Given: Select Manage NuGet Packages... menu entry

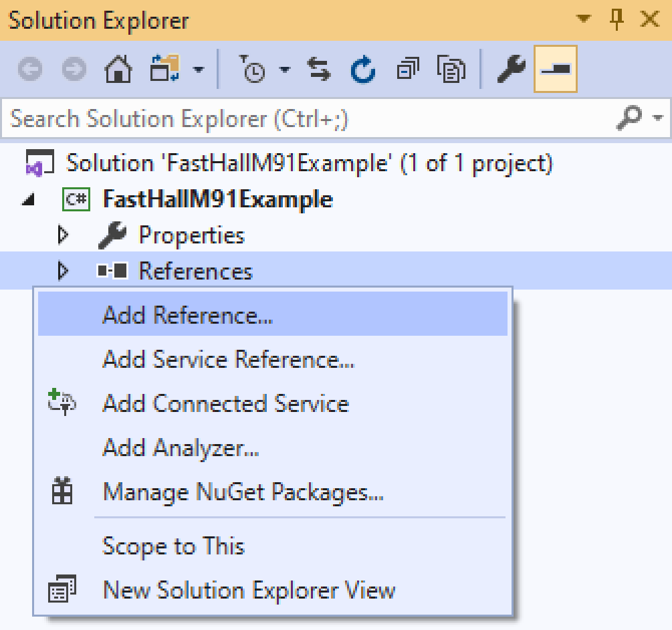Looking at the screenshot, I should [243, 493].
